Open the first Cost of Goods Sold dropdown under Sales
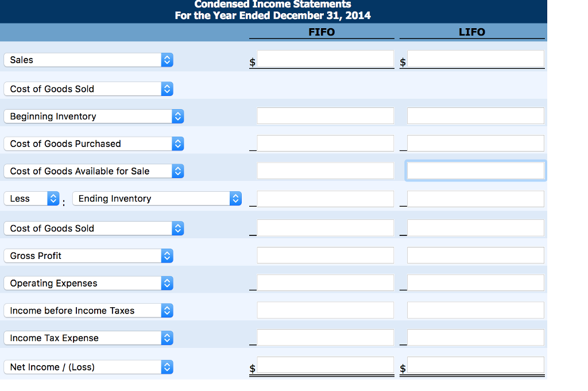588x391 pixels. (88, 89)
